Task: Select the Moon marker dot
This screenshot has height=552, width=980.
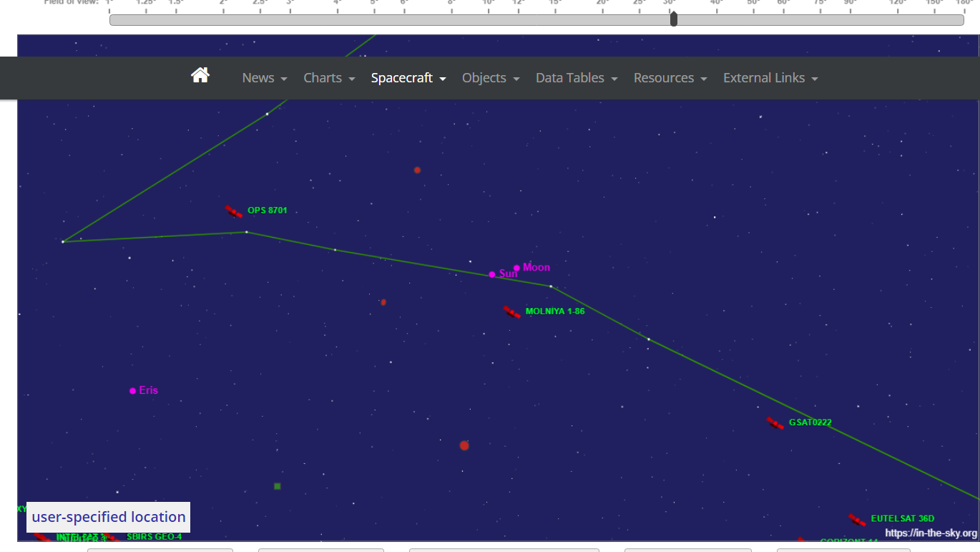Action: pos(516,268)
